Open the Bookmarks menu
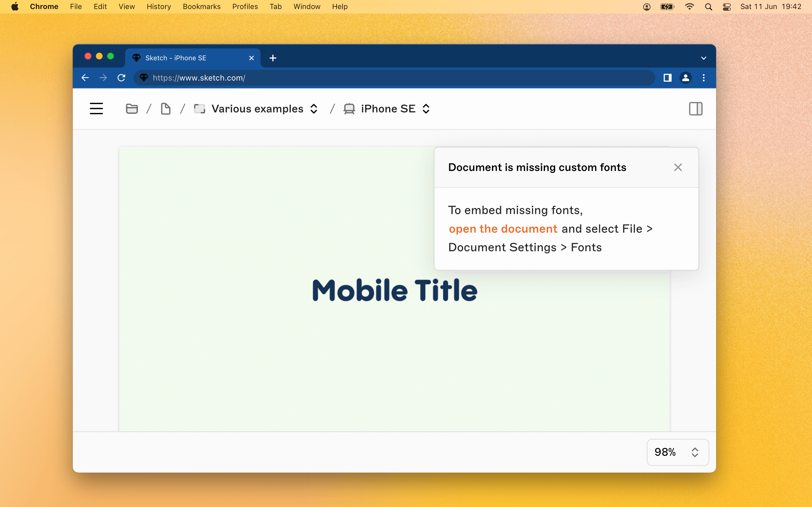This screenshot has width=812, height=507. 201,6
